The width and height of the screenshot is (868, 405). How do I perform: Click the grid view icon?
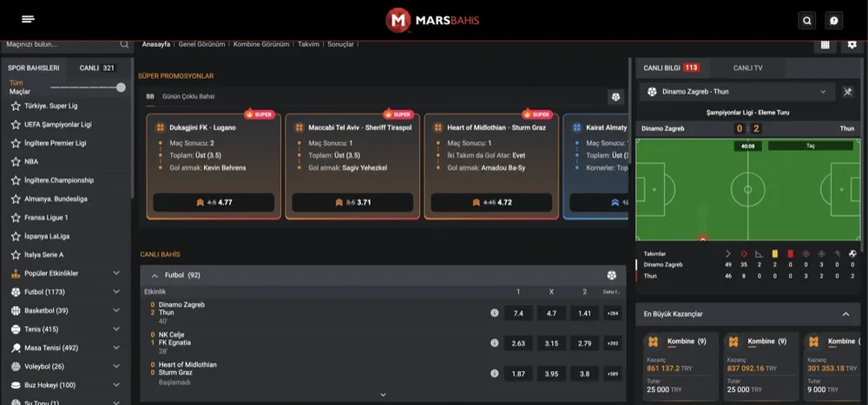825,45
